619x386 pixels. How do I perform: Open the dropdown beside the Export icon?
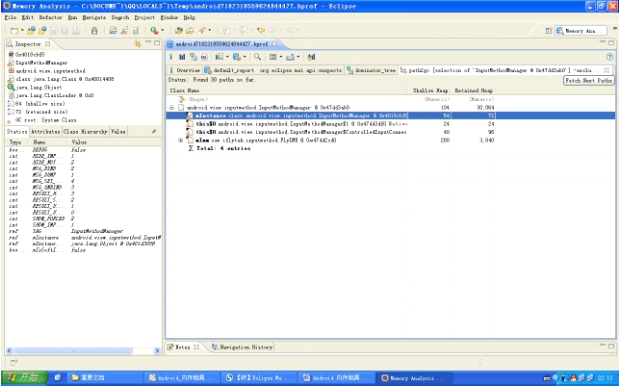point(298,57)
